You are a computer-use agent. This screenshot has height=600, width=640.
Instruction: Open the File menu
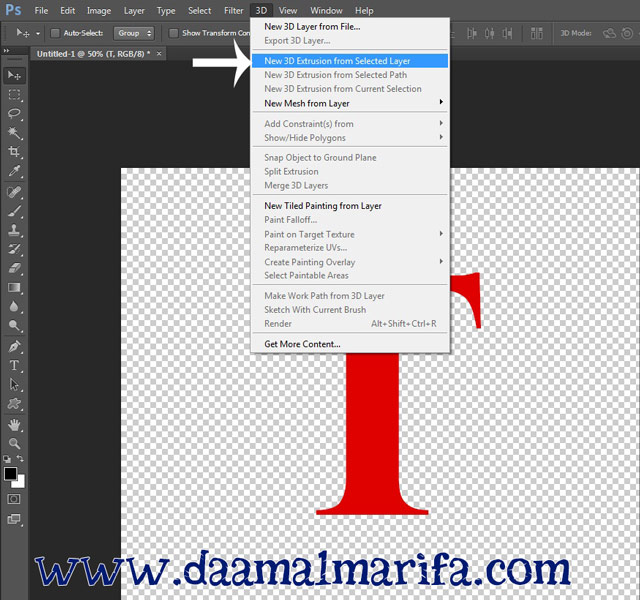(x=41, y=11)
